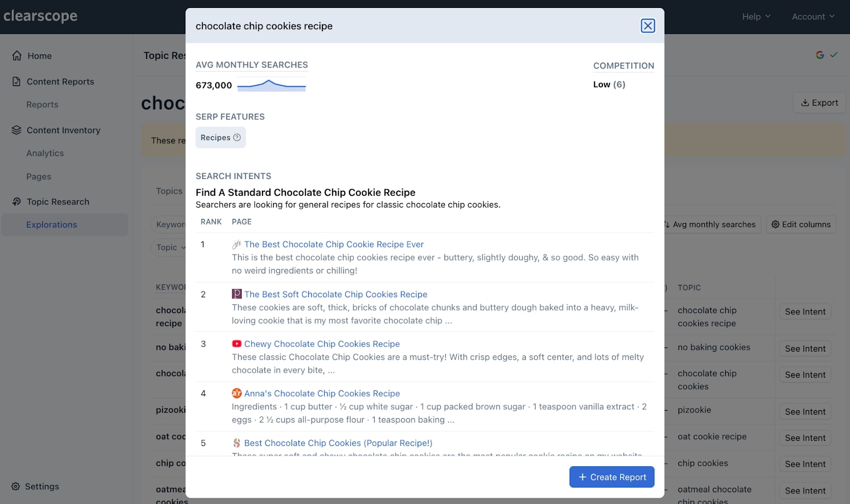Click the oat cookie recipe topic cell
Screen dimensions: 850x504
click(712, 437)
